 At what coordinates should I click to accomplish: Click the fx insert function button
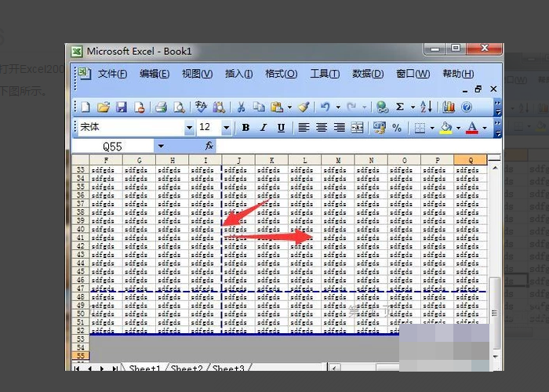209,146
